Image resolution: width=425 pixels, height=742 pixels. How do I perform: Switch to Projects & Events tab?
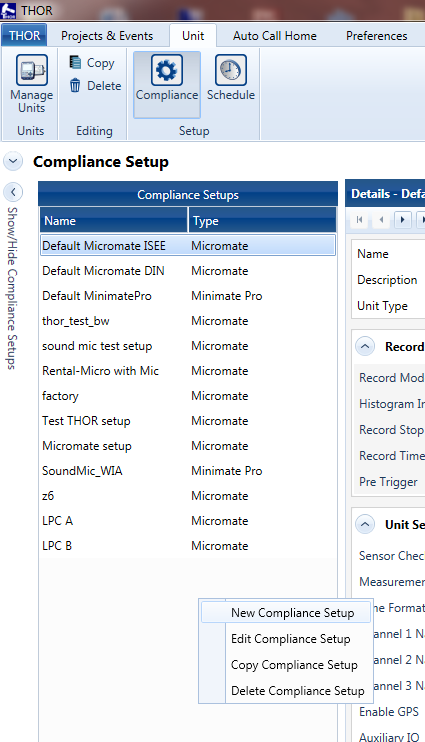coord(107,35)
